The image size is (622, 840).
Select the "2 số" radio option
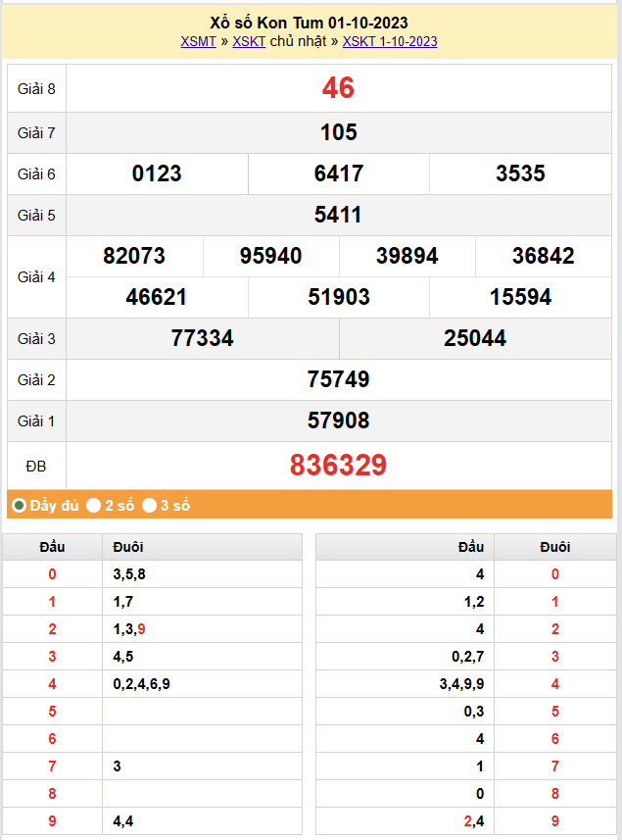94,506
